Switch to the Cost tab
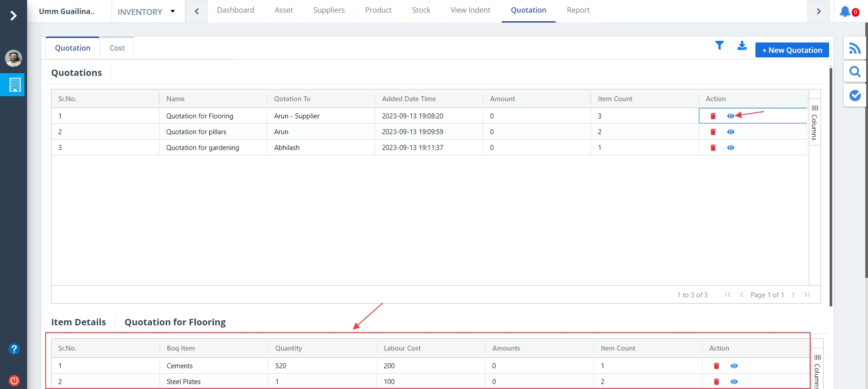This screenshot has height=389, width=868. [x=117, y=48]
